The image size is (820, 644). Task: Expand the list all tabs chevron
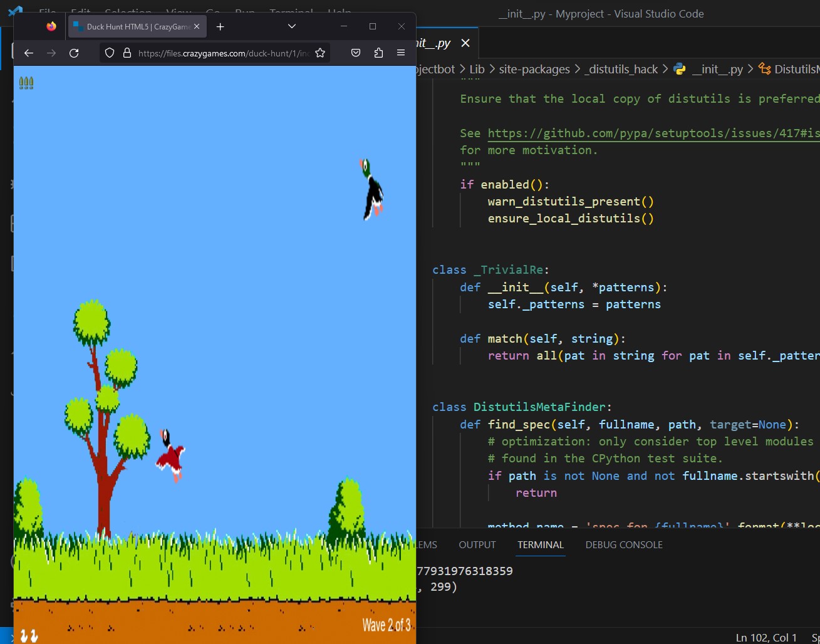pyautogui.click(x=292, y=26)
